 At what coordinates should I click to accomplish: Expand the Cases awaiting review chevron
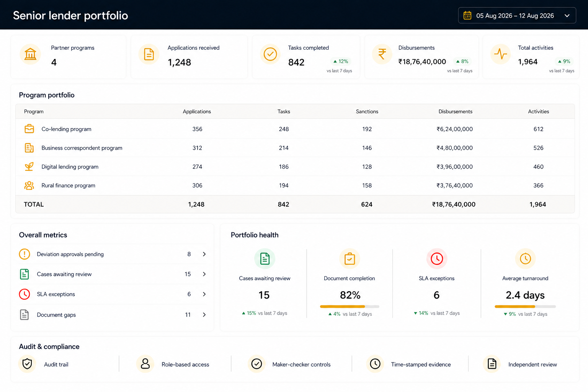click(x=204, y=274)
